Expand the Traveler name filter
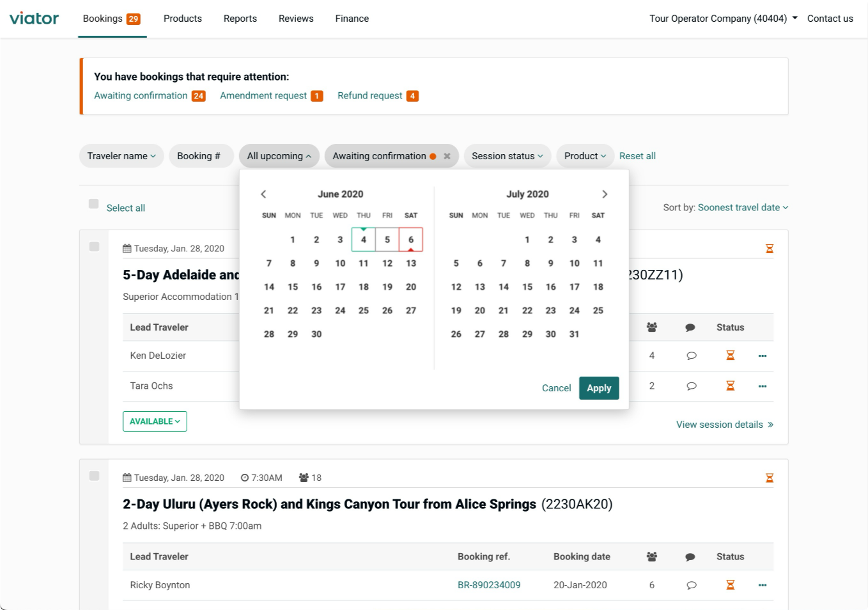Image resolution: width=868 pixels, height=610 pixels. 121,156
